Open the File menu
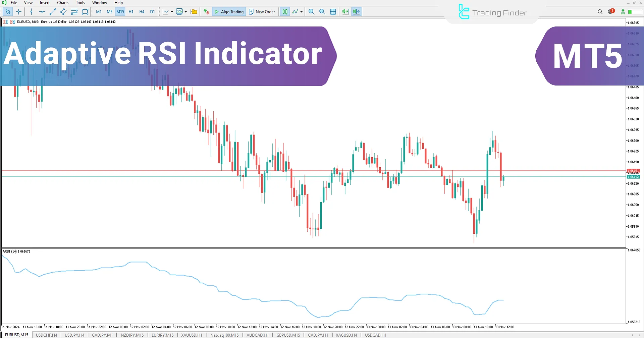The height and width of the screenshot is (339, 644). pyautogui.click(x=14, y=3)
